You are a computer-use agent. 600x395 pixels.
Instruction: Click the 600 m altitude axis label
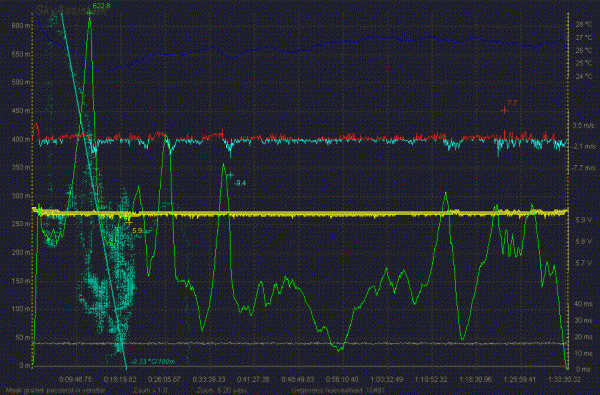21,26
